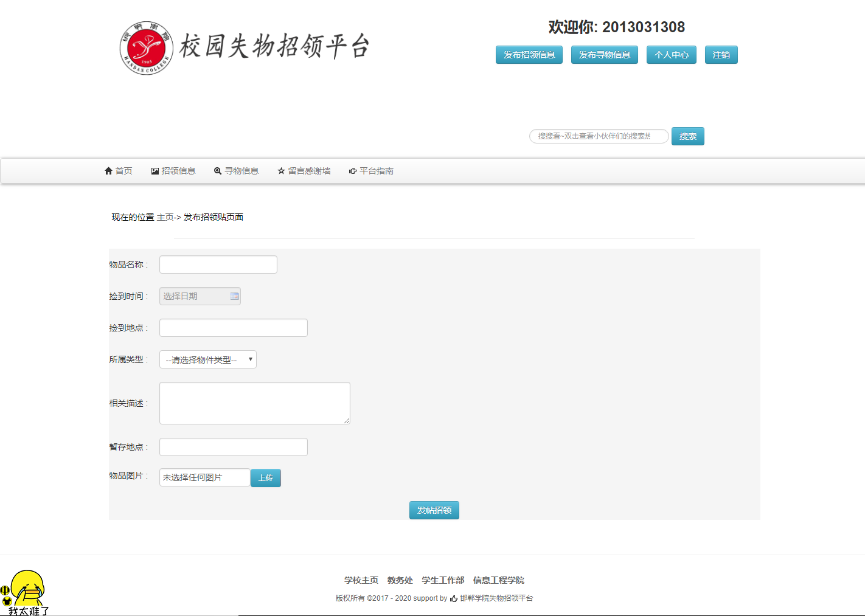Focus the 物品名称 input field
The image size is (865, 616).
pos(218,265)
